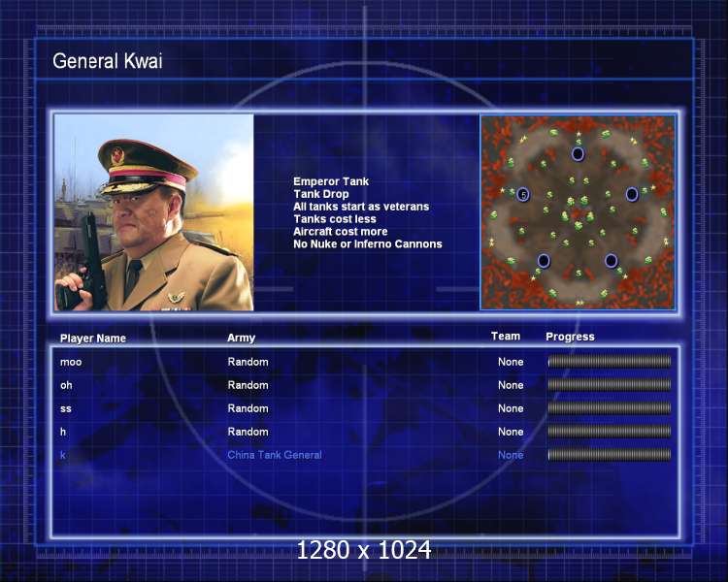Click the progress bar for oh
728x582 pixels.
point(610,385)
